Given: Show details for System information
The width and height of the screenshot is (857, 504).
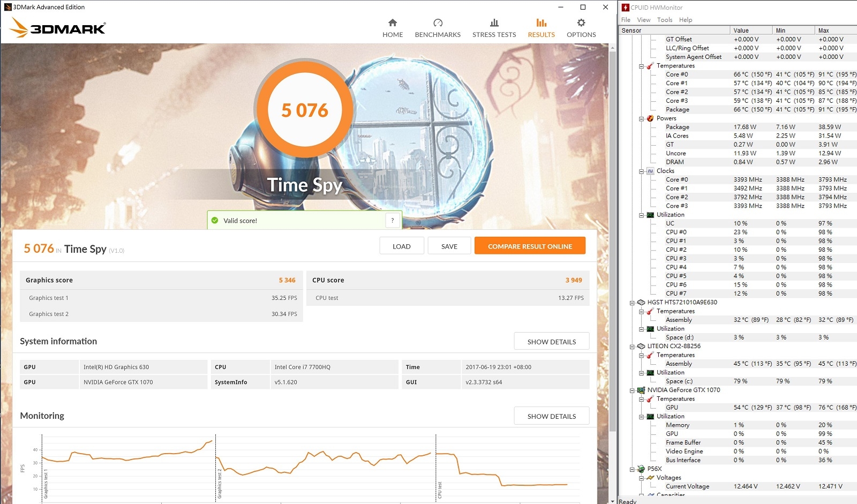Looking at the screenshot, I should [552, 341].
